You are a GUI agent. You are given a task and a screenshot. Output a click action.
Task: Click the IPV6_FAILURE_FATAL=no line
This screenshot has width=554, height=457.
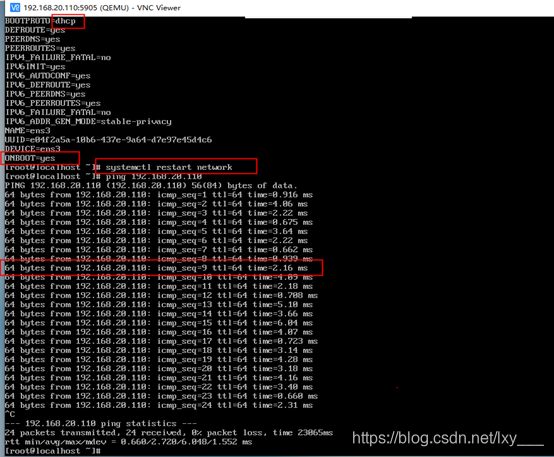(58, 113)
